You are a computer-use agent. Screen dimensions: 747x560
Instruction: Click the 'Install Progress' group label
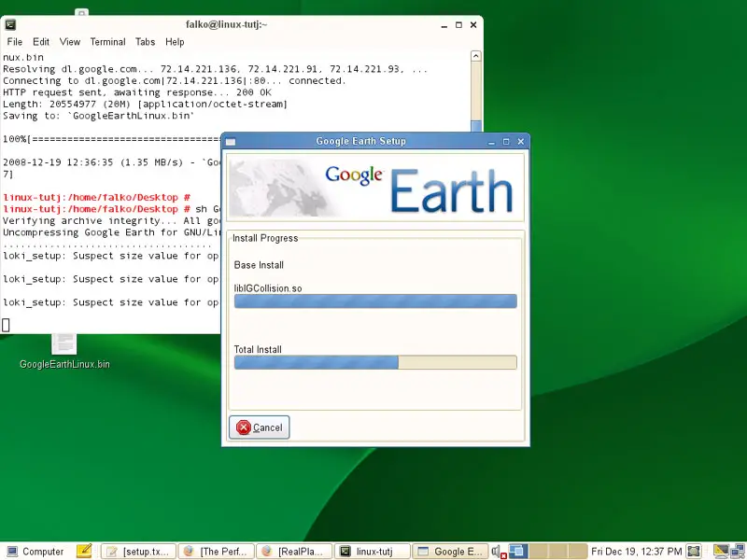tap(265, 238)
